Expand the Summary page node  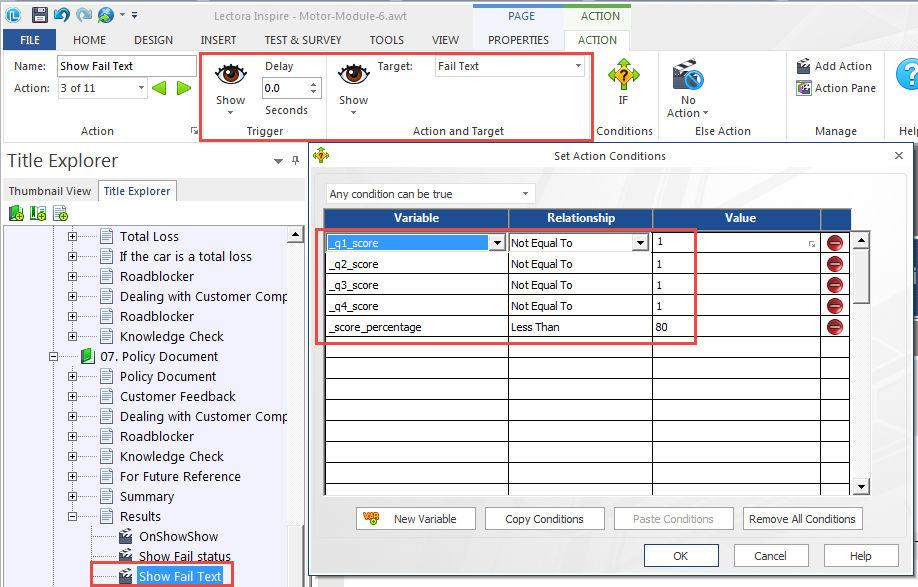pyautogui.click(x=73, y=496)
